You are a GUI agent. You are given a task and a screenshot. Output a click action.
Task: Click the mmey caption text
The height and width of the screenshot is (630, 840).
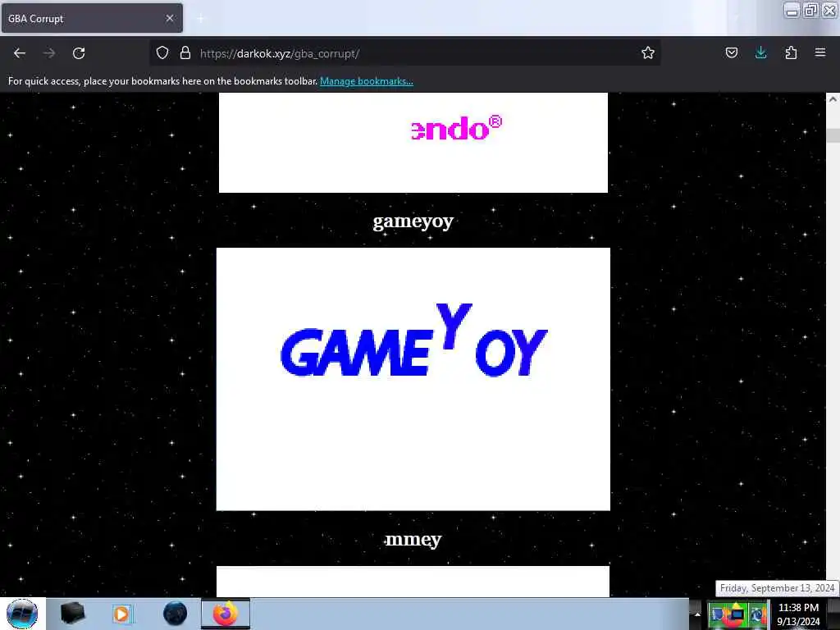coord(413,540)
